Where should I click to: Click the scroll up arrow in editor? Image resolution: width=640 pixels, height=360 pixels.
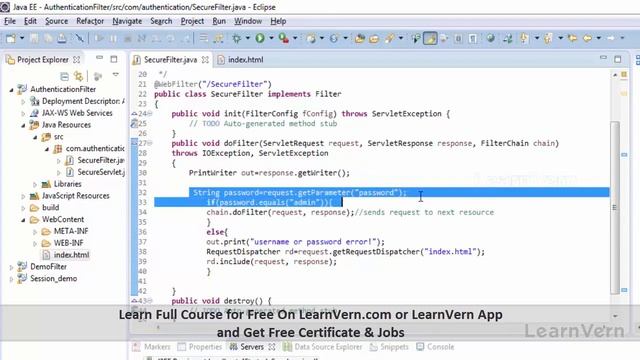tap(615, 75)
